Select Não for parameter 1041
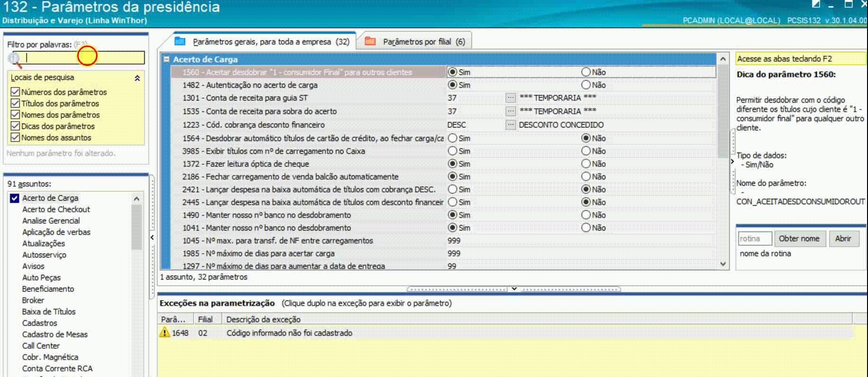The image size is (868, 377). point(586,228)
